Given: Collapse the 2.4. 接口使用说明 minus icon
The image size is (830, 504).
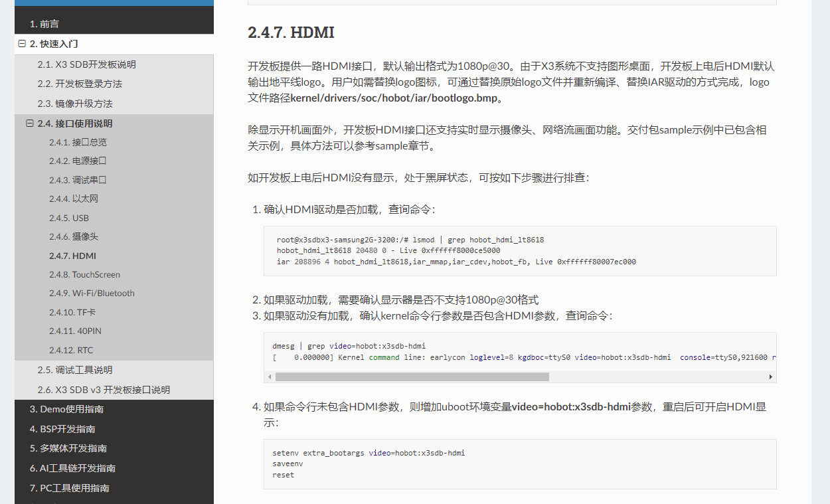Looking at the screenshot, I should point(30,124).
